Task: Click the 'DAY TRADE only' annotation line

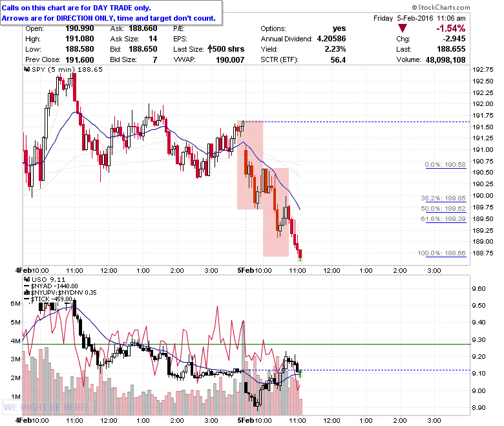Action: [x=76, y=8]
